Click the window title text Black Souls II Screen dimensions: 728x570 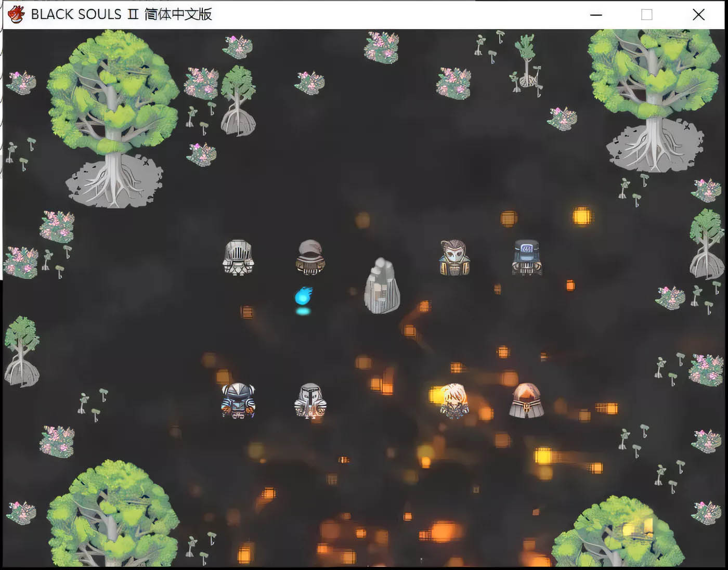point(121,14)
